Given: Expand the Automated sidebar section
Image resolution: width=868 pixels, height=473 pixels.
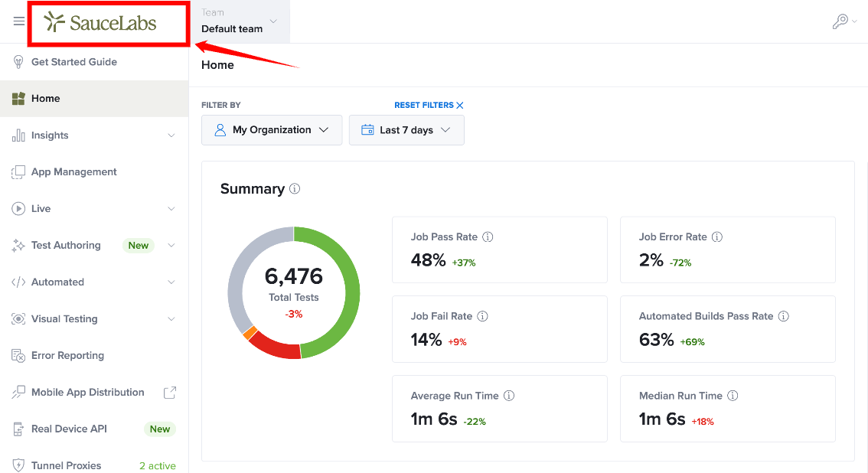Looking at the screenshot, I should coord(171,282).
